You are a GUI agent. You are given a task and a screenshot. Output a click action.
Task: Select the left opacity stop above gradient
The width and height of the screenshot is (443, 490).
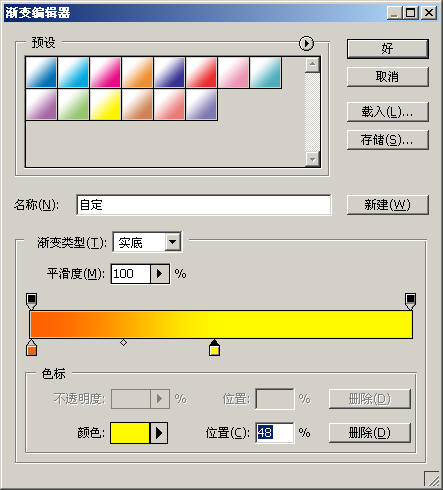31,301
